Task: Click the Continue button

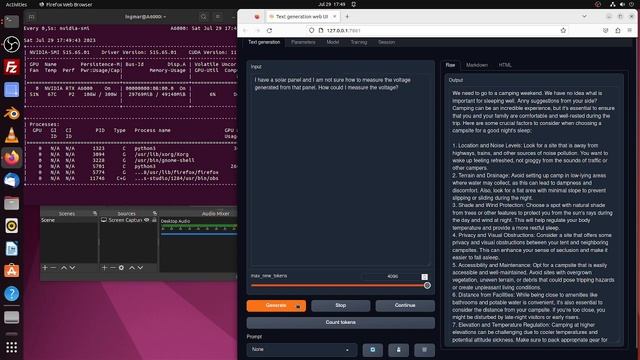Action: pos(405,306)
